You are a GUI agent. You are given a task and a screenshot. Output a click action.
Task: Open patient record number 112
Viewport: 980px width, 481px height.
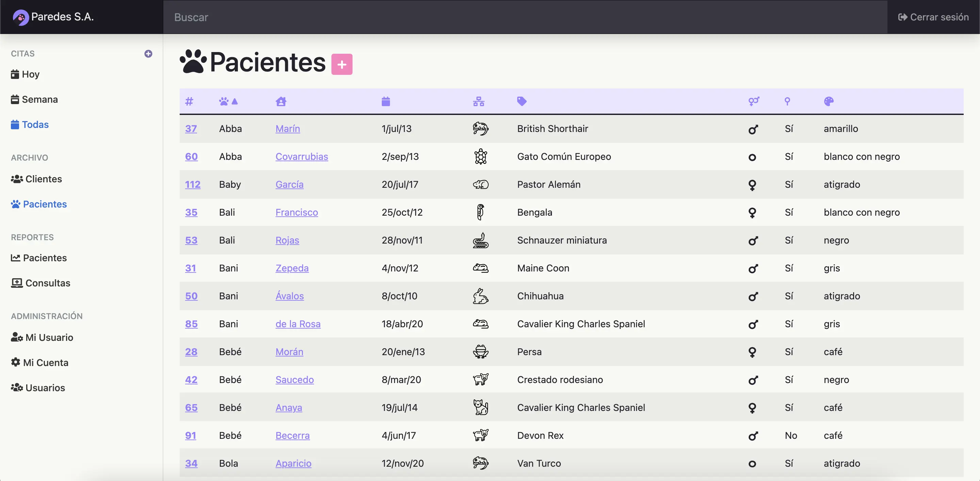[193, 184]
